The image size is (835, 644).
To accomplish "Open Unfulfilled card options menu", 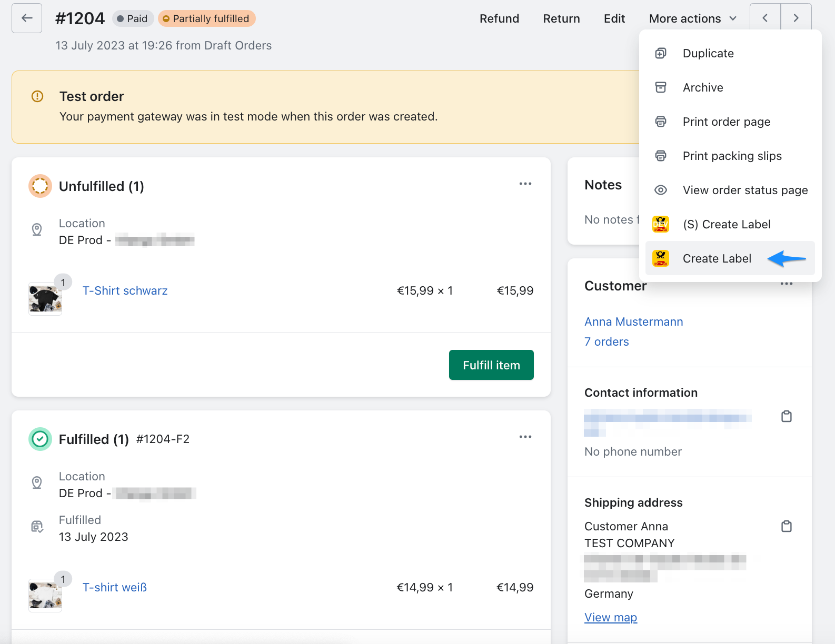I will 525,184.
